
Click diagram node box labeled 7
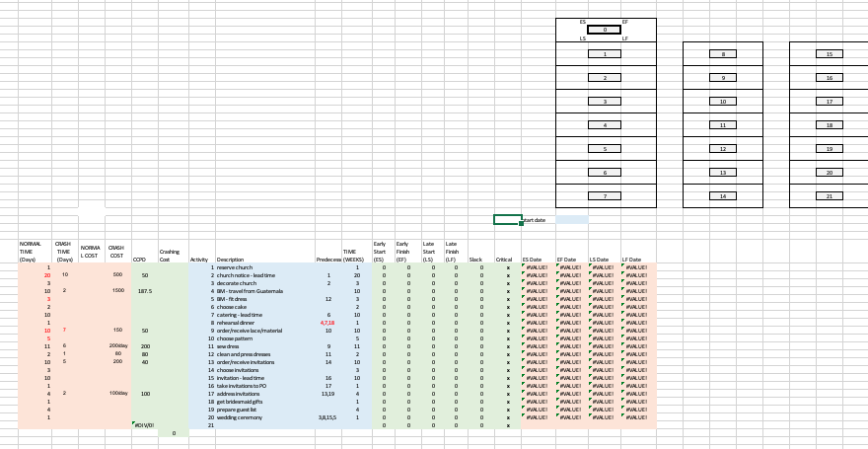pyautogui.click(x=605, y=196)
